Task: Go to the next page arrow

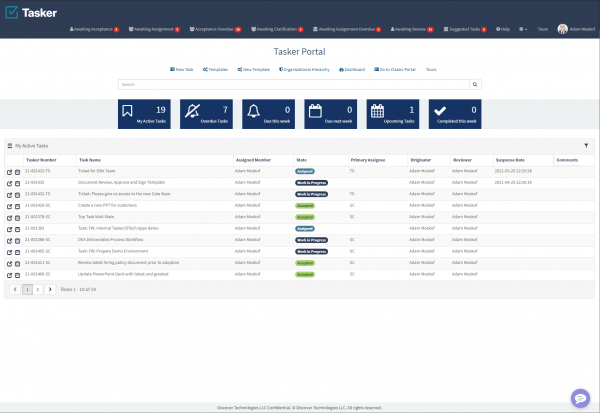Action: tap(50, 289)
